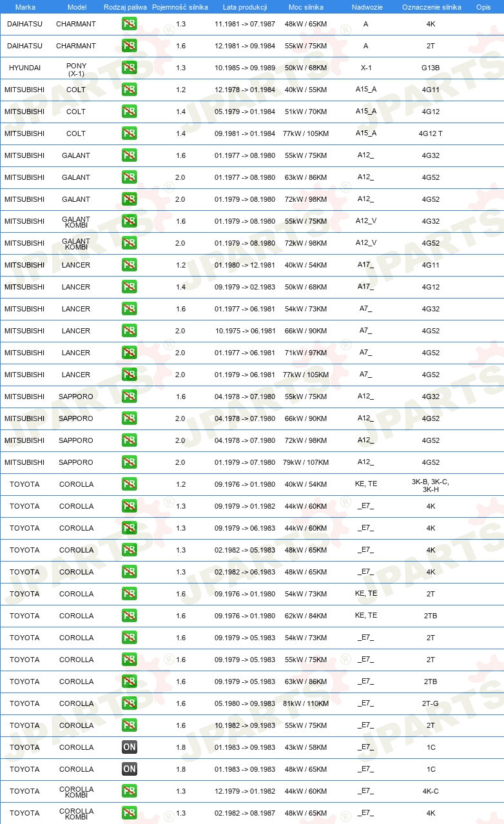Click PB icon in Galant Kombi 1.6 row

tap(130, 221)
